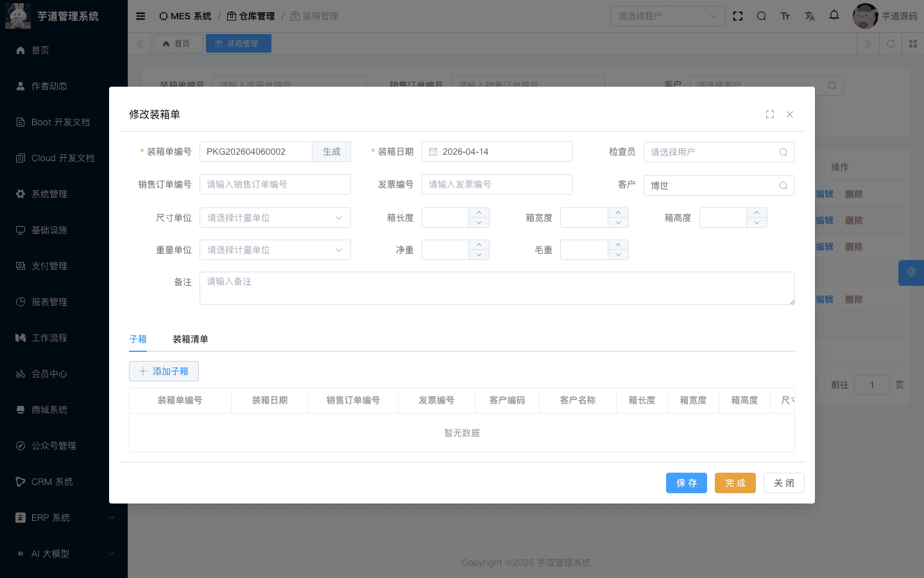This screenshot has width=924, height=578.
Task: Increase 箱长度 value with up arrow
Action: (479, 213)
